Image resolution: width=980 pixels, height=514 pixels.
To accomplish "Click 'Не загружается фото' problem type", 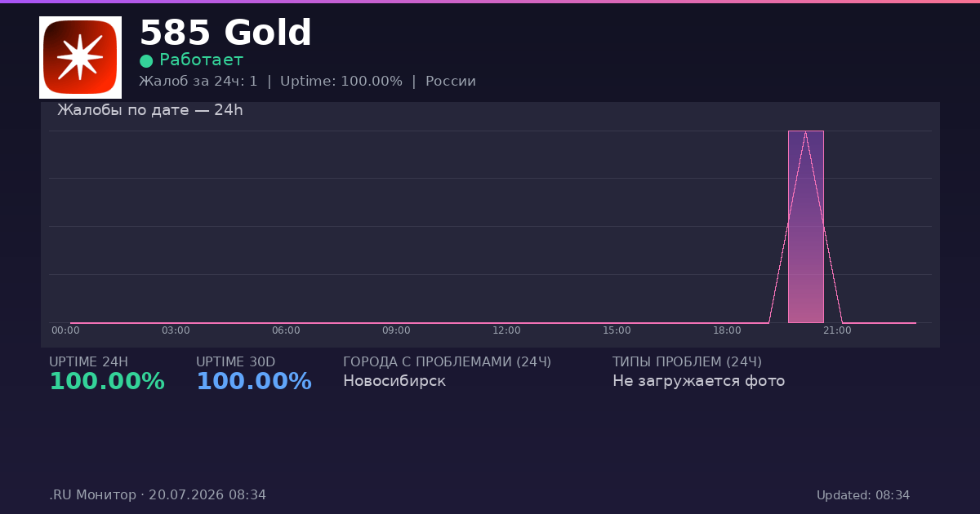I will 698,381.
